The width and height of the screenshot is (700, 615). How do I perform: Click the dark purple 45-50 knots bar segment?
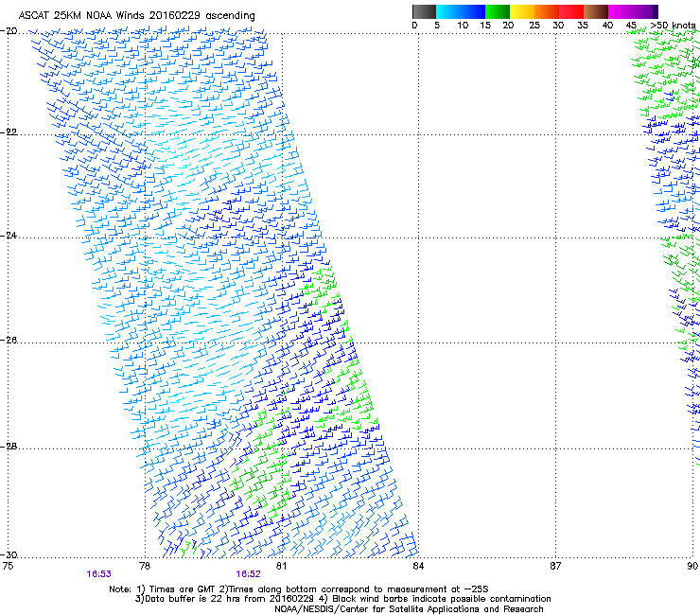click(x=645, y=11)
